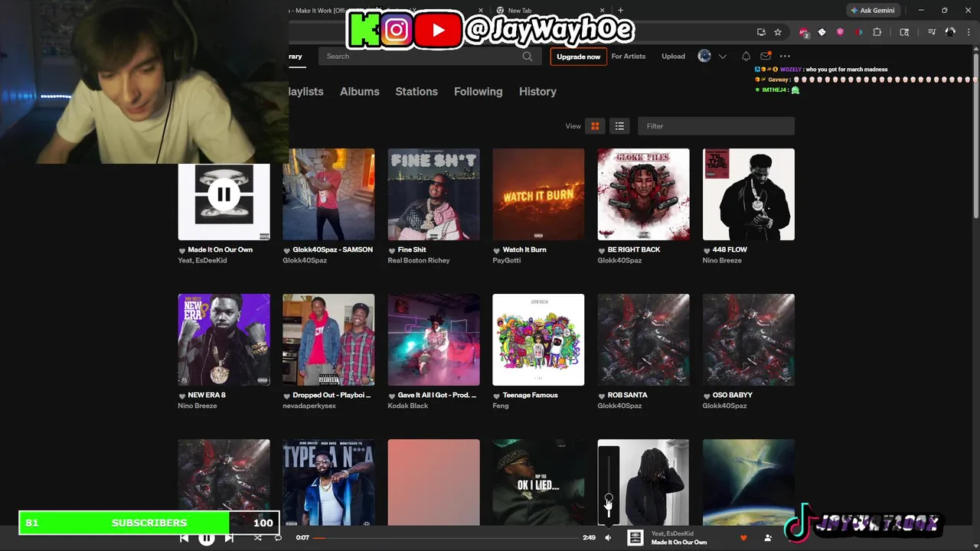Open the BE RIGHT BACK cover
The image size is (980, 551).
[643, 194]
